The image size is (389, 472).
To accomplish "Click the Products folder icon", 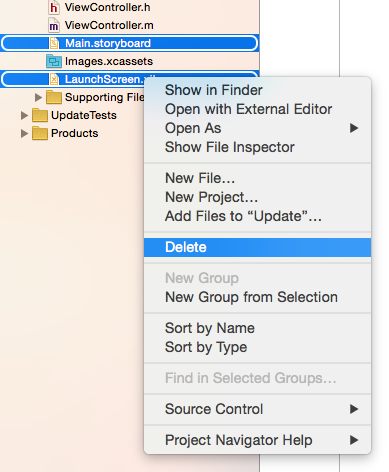I will click(x=40, y=133).
